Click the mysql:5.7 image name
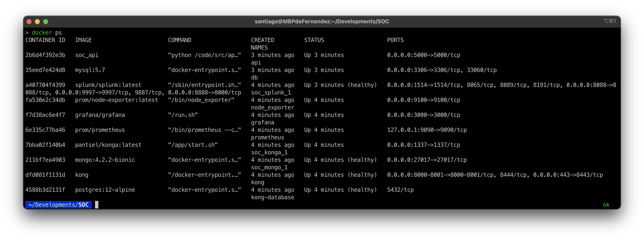 click(x=90, y=70)
